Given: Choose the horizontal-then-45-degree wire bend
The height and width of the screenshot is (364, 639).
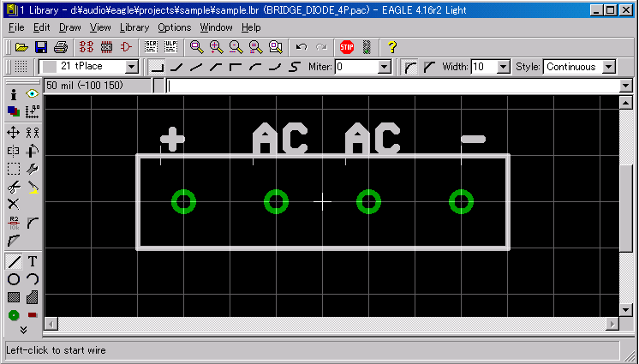Looking at the screenshot, I should pos(176,67).
